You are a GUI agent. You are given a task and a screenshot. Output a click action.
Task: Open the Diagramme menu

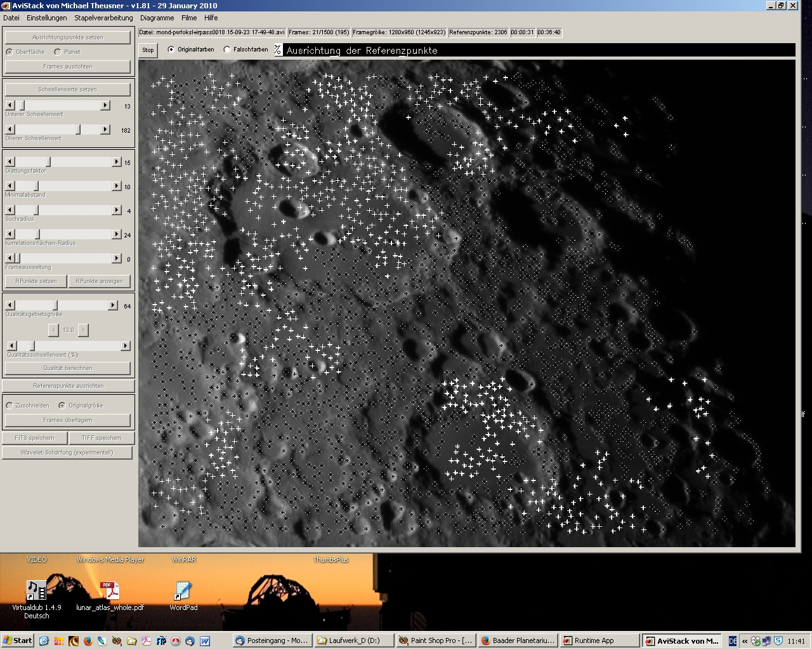click(x=157, y=18)
